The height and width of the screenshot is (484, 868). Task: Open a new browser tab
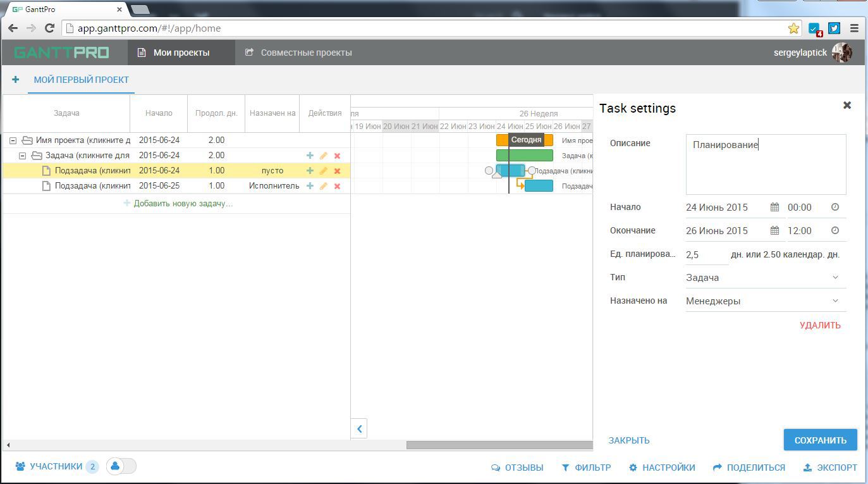140,9
